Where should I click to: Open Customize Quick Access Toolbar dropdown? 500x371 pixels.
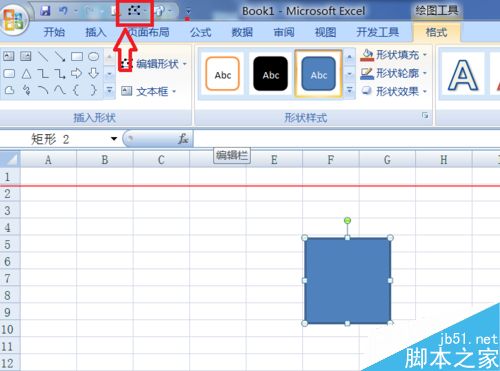188,12
